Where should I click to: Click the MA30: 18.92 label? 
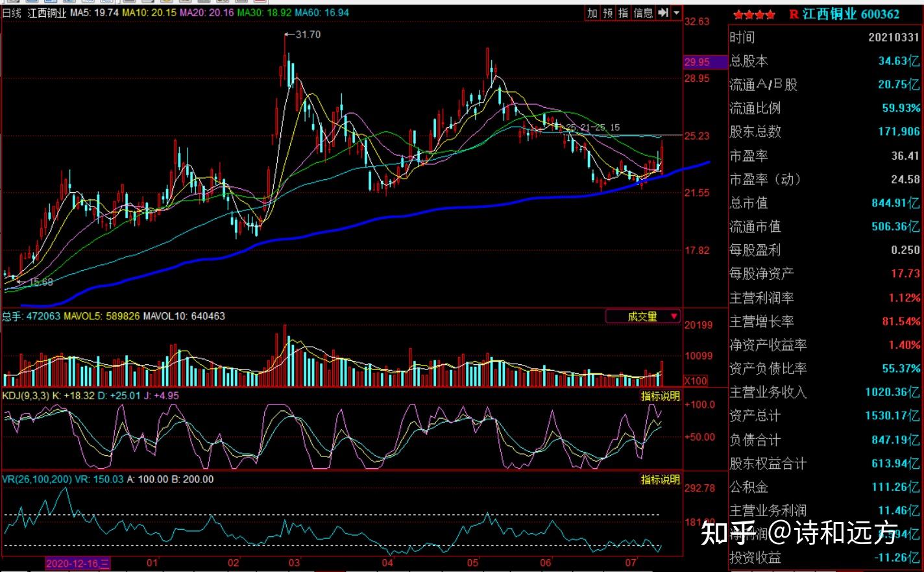(264, 13)
